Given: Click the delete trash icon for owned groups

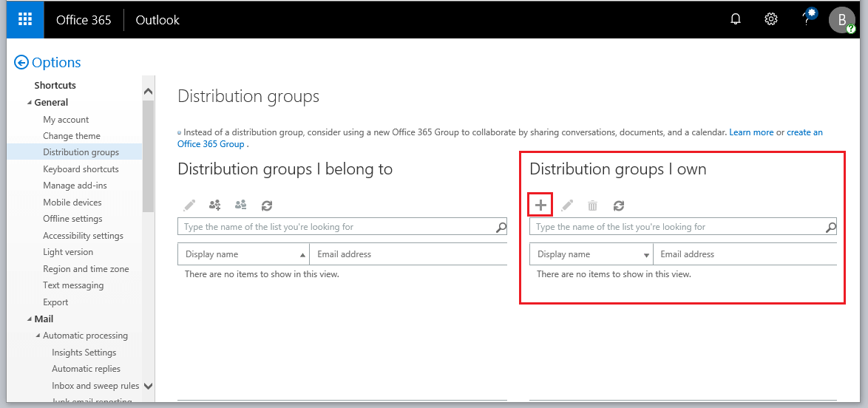Looking at the screenshot, I should click(x=592, y=205).
